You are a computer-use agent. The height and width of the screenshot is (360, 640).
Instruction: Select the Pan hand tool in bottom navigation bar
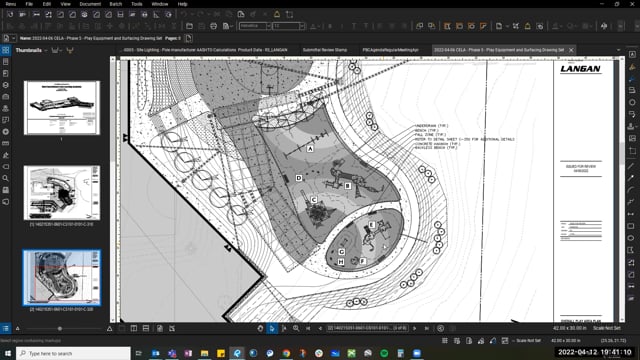coord(260,329)
